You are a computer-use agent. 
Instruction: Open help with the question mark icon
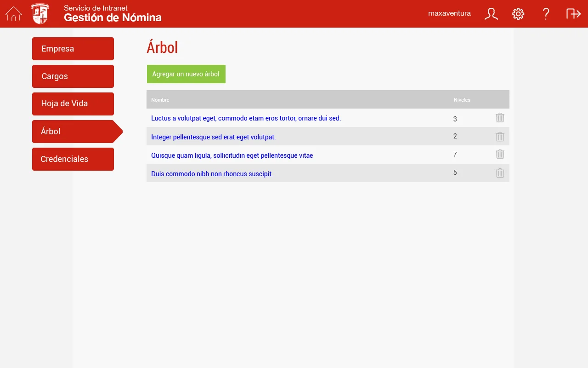[546, 14]
